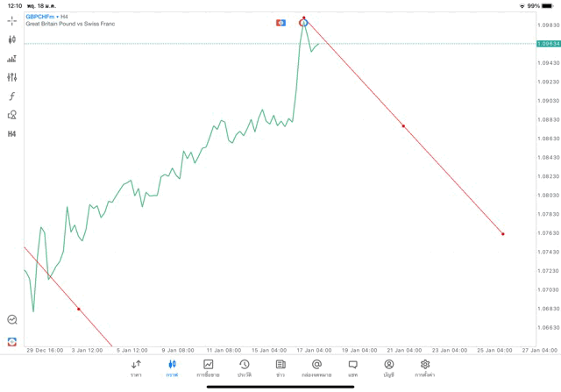Screen dimensions: 561x392
Task: Open the GBPCHFm symbol selector
Action: 41,17
